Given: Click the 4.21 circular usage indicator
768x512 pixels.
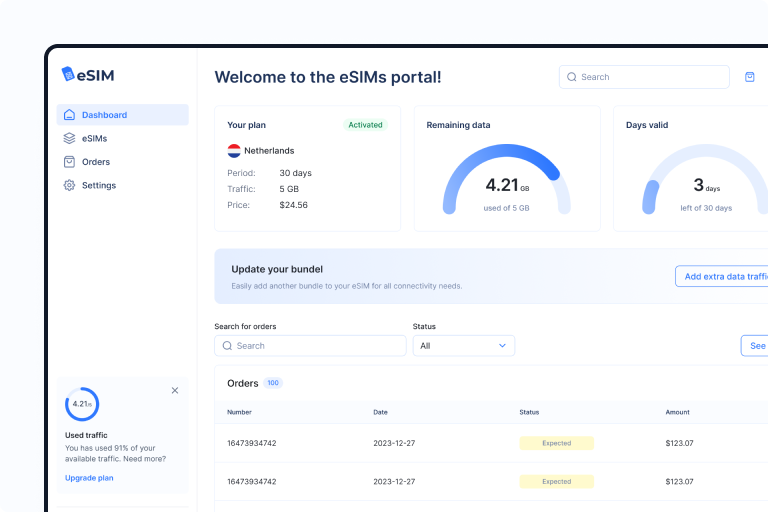Looking at the screenshot, I should (82, 404).
